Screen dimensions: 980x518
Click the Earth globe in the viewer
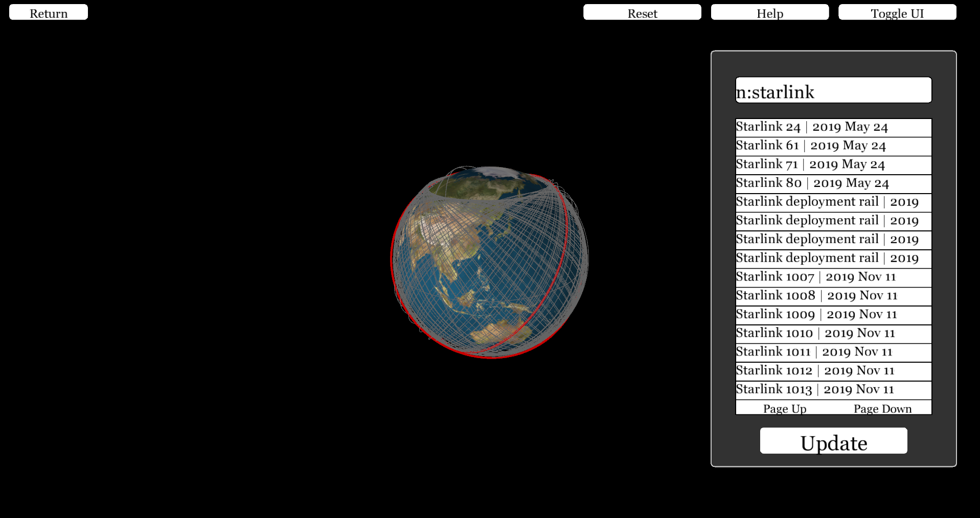coord(490,262)
